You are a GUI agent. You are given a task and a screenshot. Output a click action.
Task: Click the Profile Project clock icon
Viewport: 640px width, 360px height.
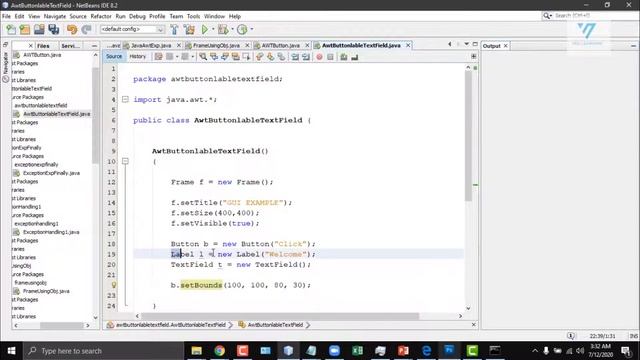point(242,29)
